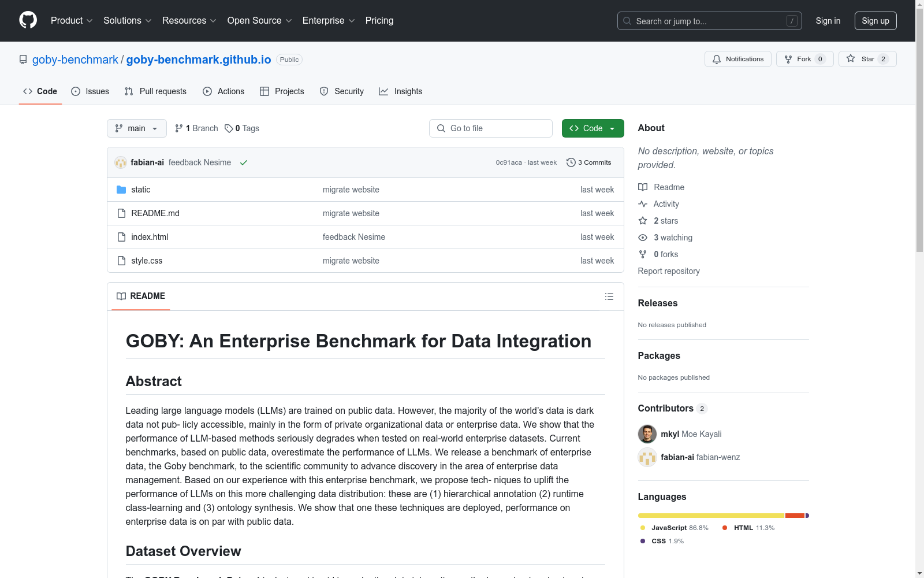Click the CSS 1.9% language entry
This screenshot has height=578, width=924.
click(x=662, y=541)
